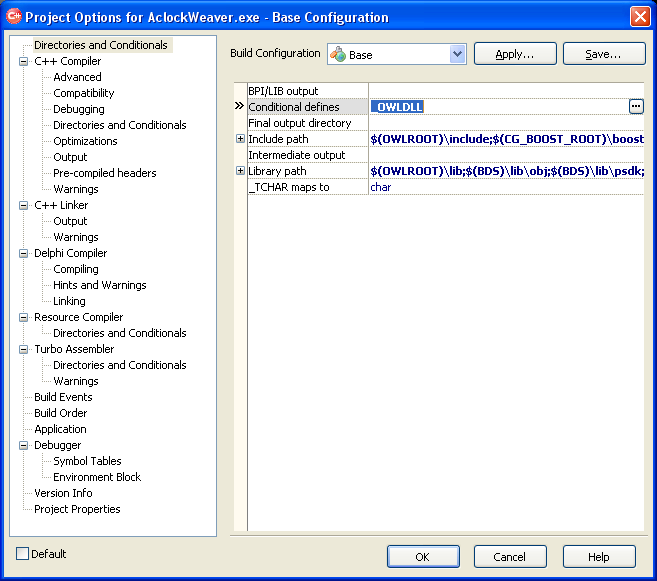Open the Build Order page

tap(61, 413)
